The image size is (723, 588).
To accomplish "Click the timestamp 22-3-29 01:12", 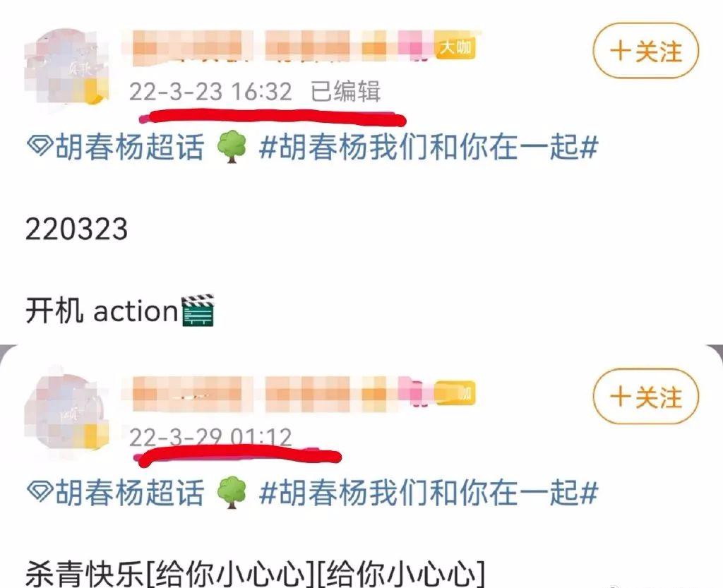I will (210, 437).
